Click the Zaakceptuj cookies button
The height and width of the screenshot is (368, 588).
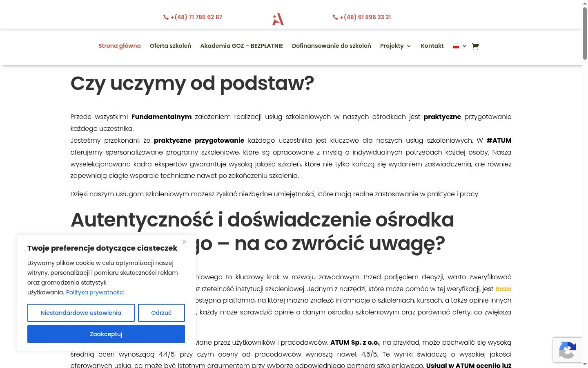coord(106,334)
